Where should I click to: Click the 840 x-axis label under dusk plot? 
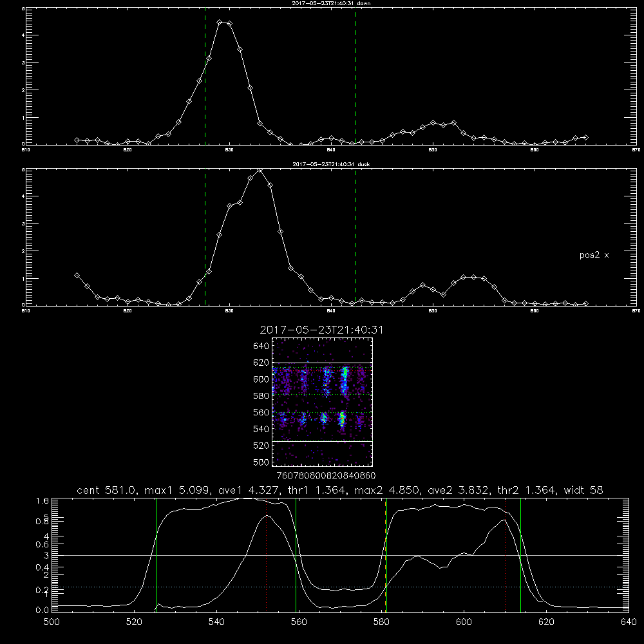tap(331, 311)
